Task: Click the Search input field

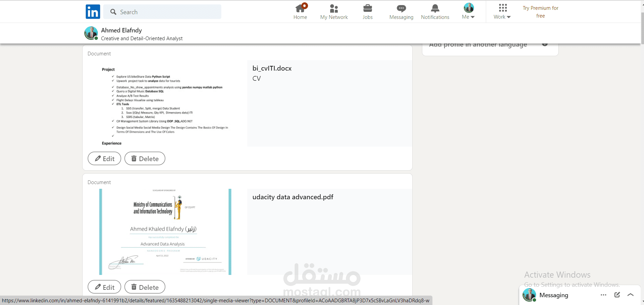Action: click(162, 12)
